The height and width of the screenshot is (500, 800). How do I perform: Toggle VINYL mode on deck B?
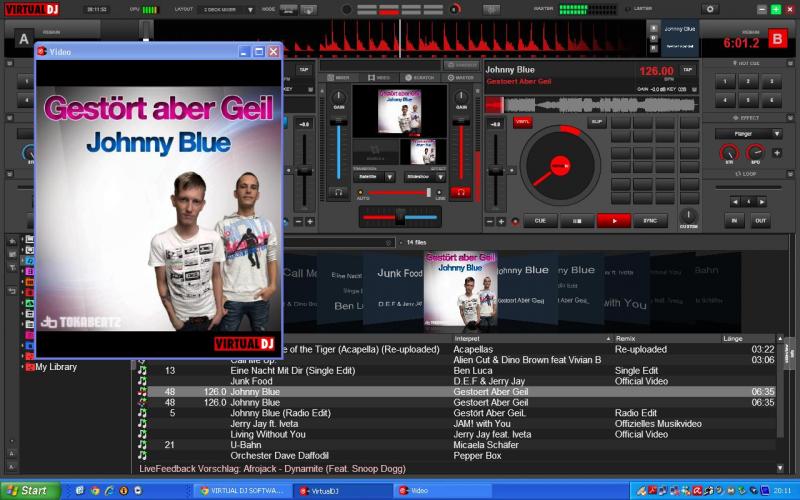point(522,122)
